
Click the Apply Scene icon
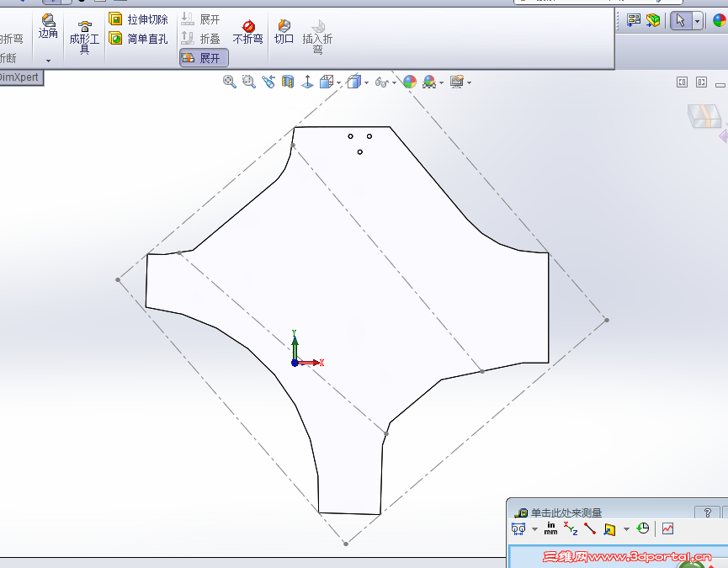(x=429, y=82)
